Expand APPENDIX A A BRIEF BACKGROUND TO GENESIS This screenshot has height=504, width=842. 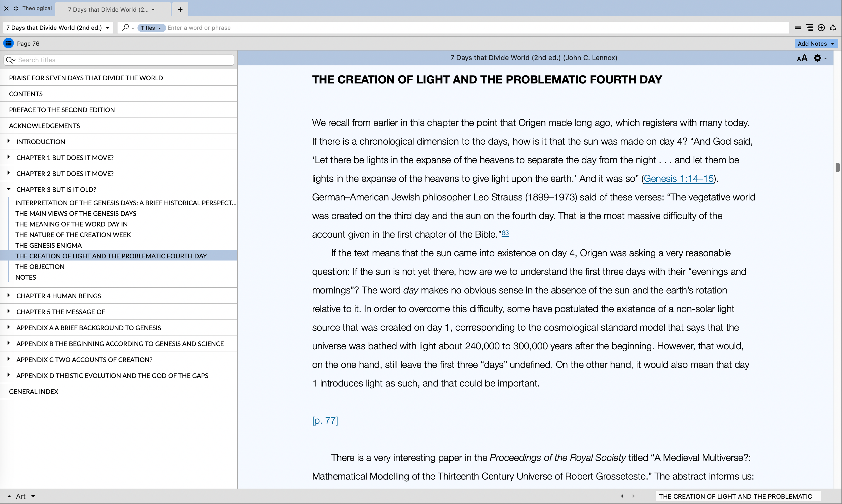tap(9, 327)
